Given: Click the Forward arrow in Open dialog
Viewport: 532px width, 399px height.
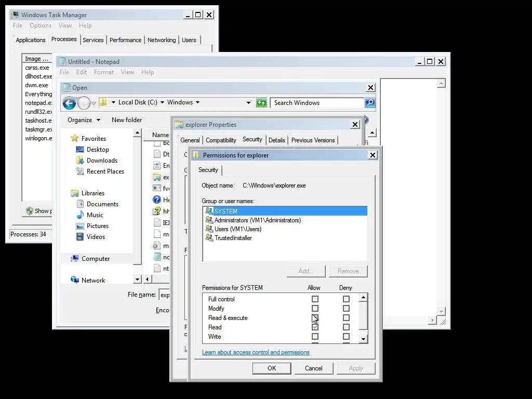Looking at the screenshot, I should tap(84, 103).
